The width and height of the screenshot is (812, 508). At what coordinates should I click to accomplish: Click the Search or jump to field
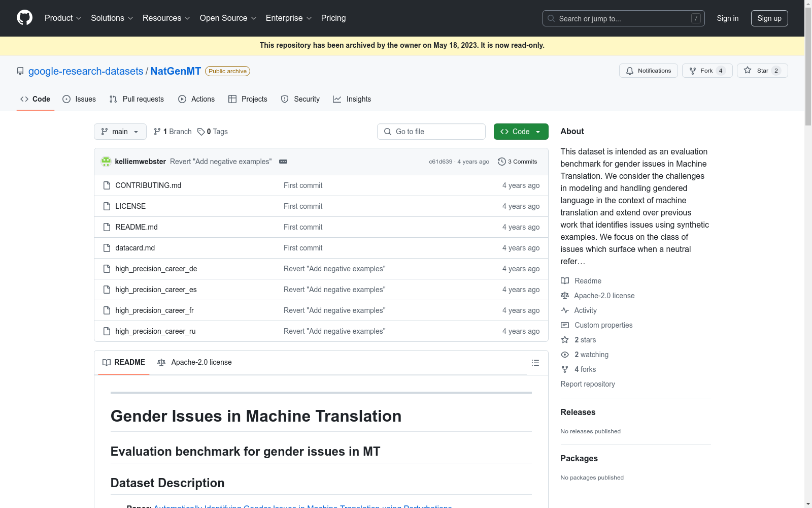(x=624, y=18)
